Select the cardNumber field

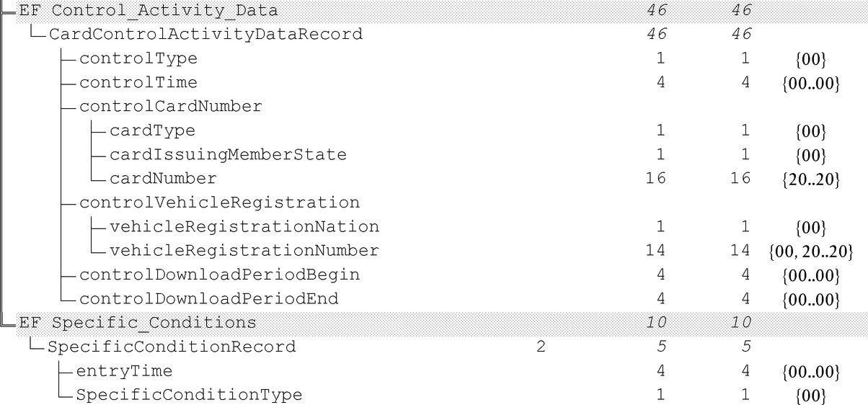click(163, 178)
